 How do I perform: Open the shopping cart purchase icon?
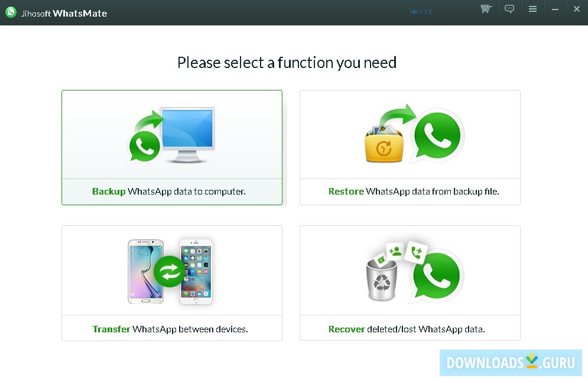[x=486, y=9]
